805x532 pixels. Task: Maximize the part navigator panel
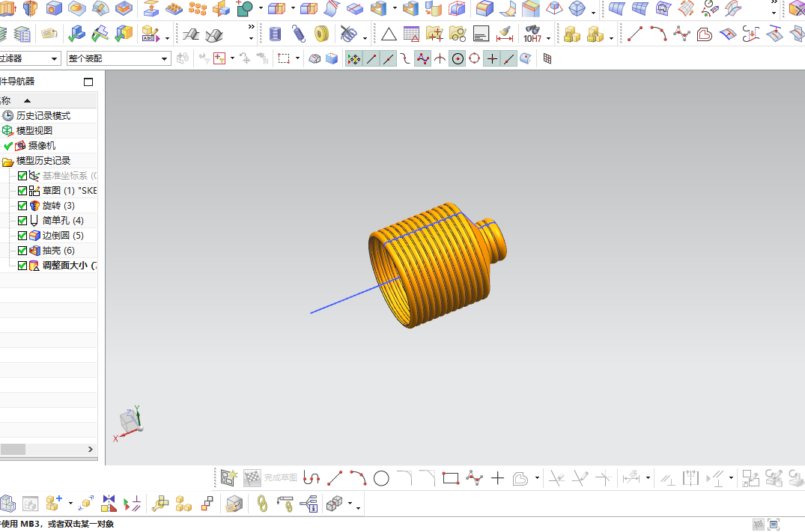pyautogui.click(x=88, y=82)
